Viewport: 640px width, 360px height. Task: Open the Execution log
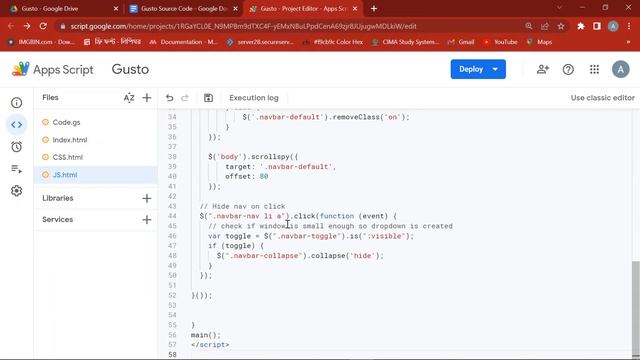(254, 98)
